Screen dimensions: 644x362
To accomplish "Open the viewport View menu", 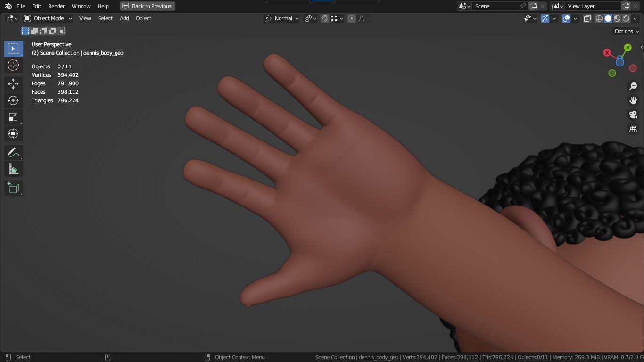I will [85, 18].
